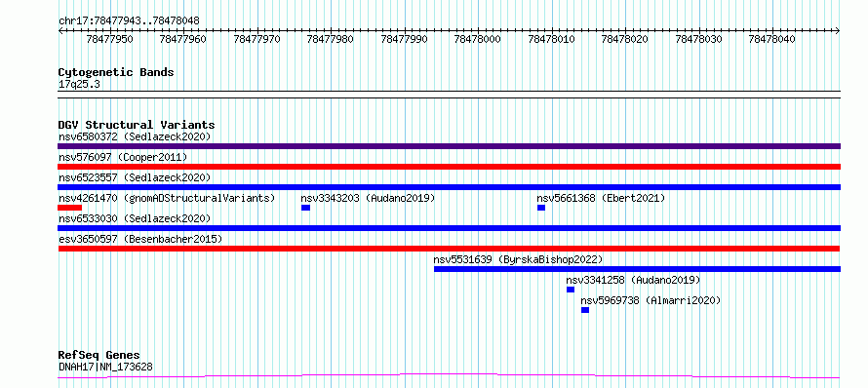Open variant label nsv5661368 (Ebert2021)
Image resolution: width=868 pixels, height=388 pixels.
point(601,198)
